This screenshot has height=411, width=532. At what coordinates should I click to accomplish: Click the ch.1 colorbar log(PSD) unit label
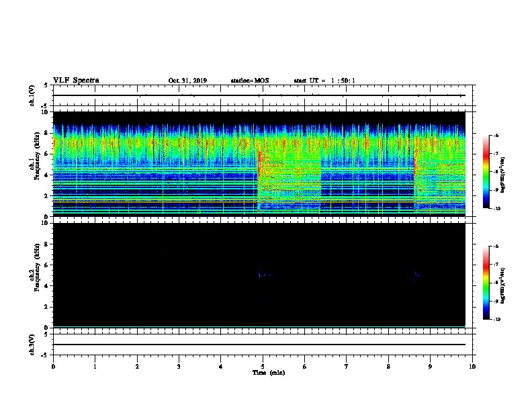point(503,175)
